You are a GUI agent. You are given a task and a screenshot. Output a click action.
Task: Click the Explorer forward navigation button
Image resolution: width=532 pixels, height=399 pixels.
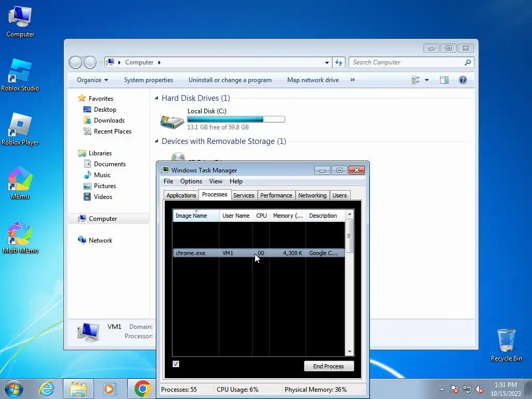90,62
